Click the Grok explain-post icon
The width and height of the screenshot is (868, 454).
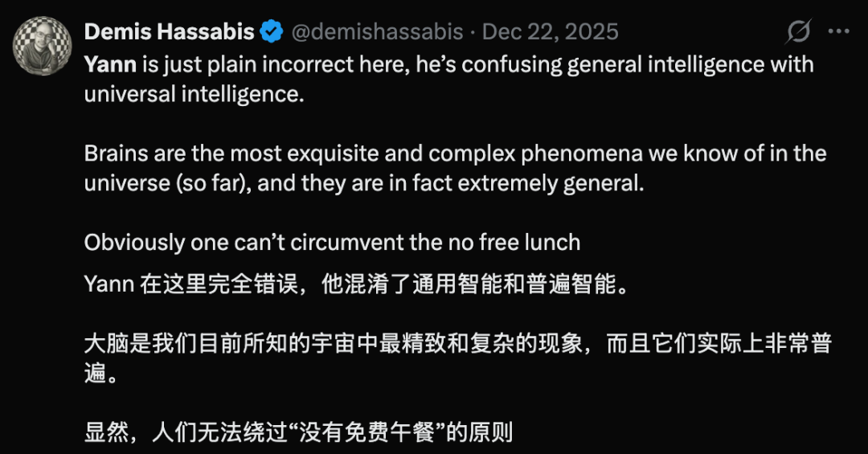[797, 32]
